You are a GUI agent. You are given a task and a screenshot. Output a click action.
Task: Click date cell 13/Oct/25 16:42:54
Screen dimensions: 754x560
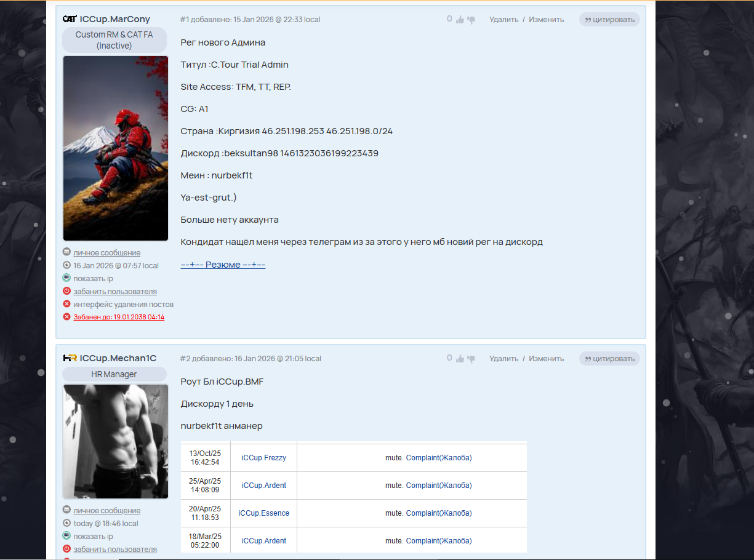point(206,458)
